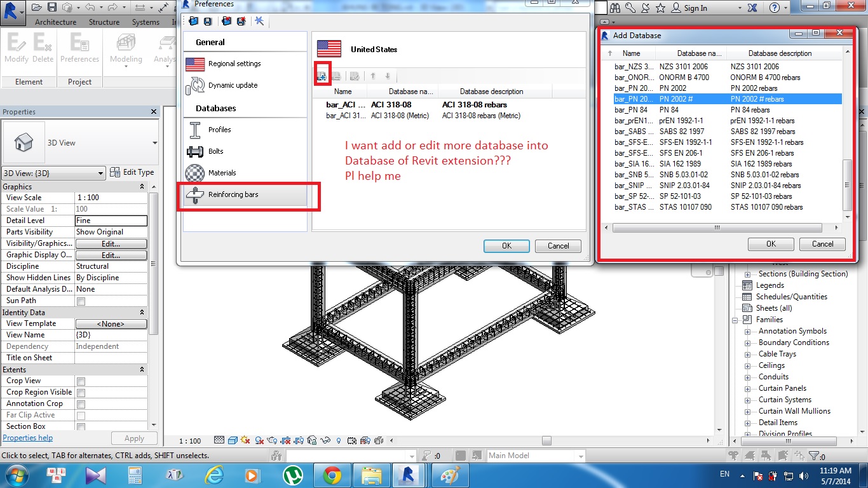Viewport: 868px width, 488px height.
Task: Select Reinforcing bars in Databases list
Action: pos(245,194)
